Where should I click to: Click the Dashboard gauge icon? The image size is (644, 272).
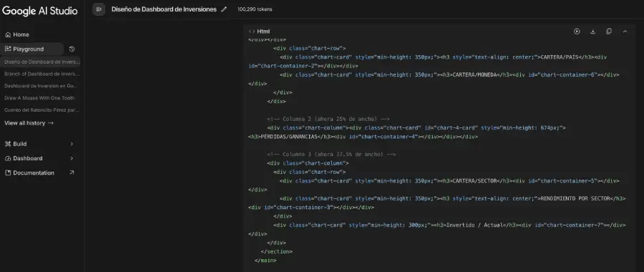[x=8, y=158]
